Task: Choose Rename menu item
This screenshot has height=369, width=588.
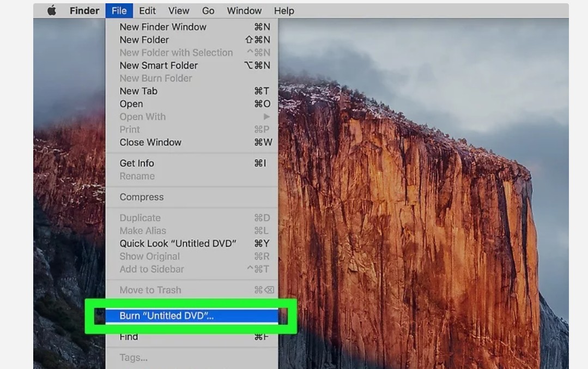Action: [x=192, y=176]
